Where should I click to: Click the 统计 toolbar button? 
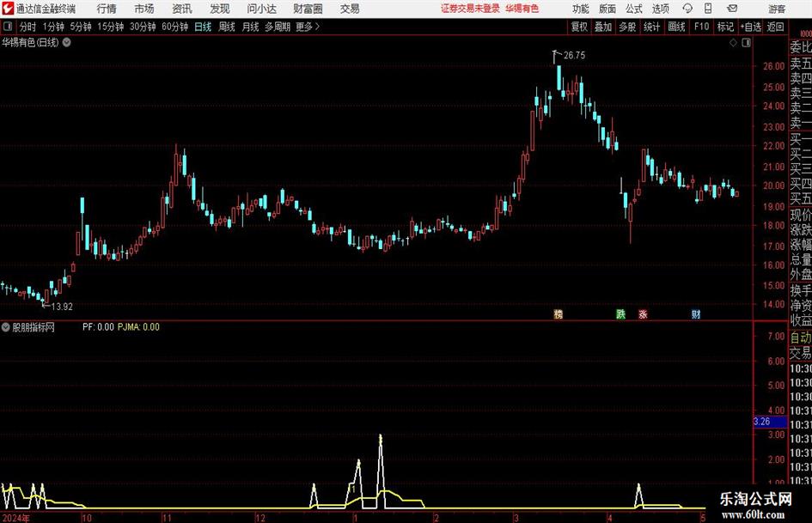click(651, 27)
